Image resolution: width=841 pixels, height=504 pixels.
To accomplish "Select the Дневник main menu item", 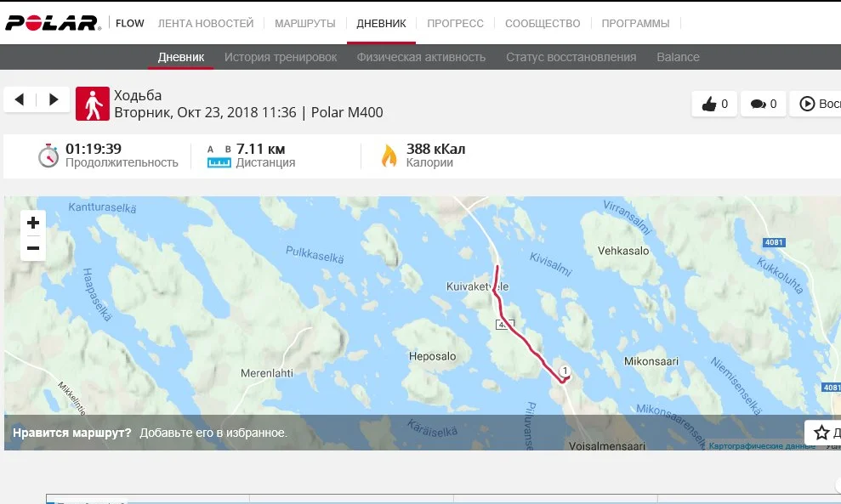I will point(381,24).
